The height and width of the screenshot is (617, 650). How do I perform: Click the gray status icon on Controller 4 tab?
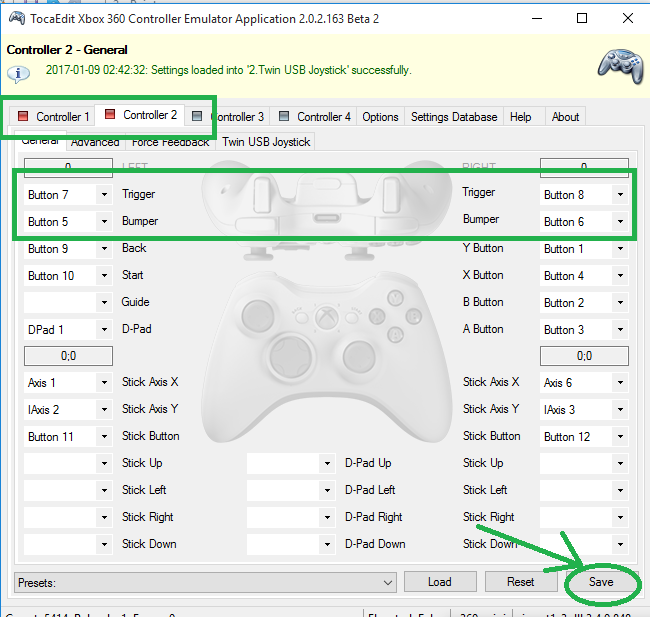click(x=284, y=116)
